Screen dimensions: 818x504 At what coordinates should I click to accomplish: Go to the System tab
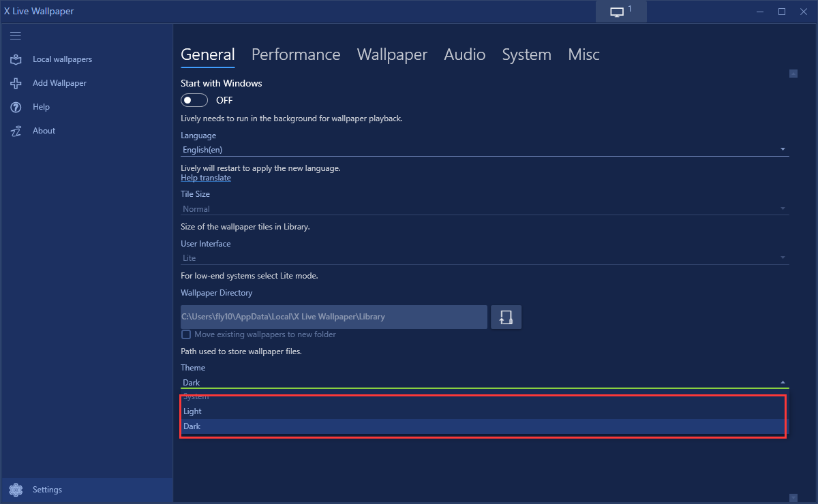526,54
